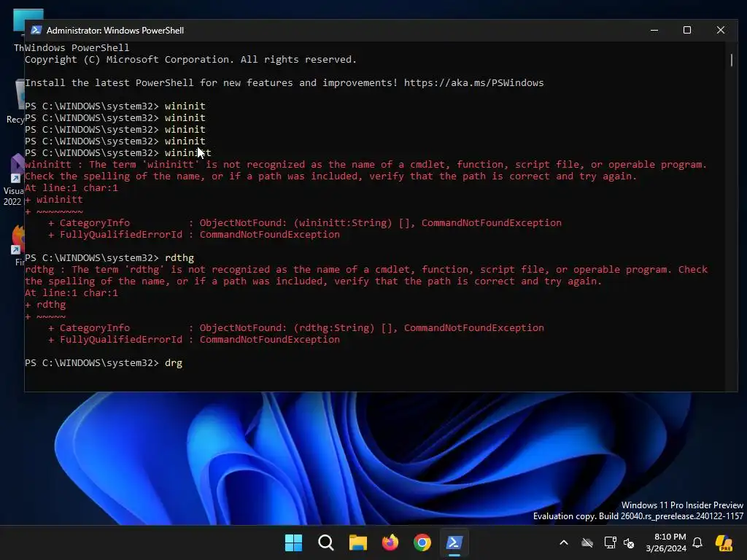Click 'ObjectNotFound: (rdthg:String)' error text

point(287,328)
